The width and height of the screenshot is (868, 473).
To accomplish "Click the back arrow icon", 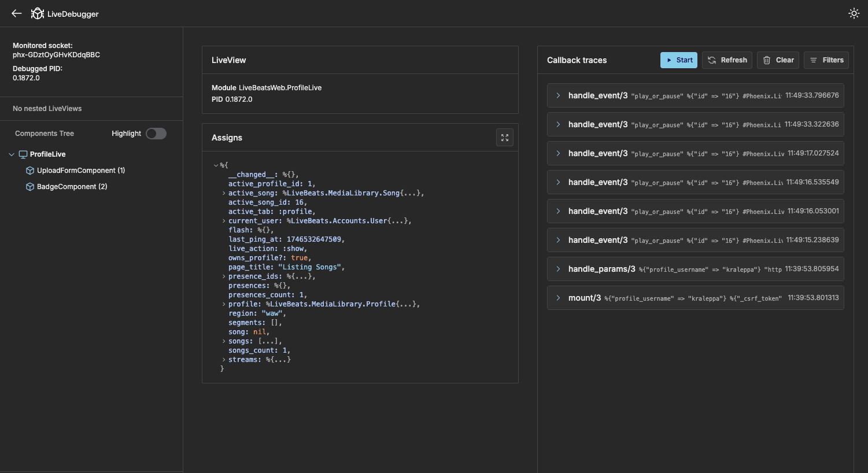I will (17, 13).
